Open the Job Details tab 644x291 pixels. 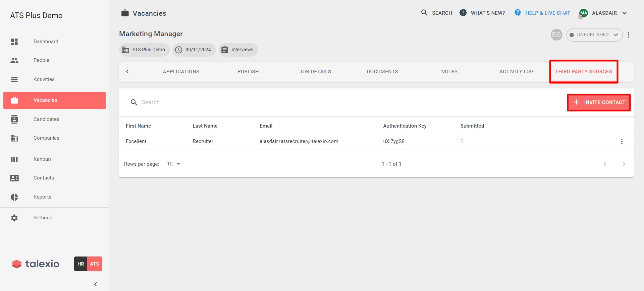coord(315,72)
